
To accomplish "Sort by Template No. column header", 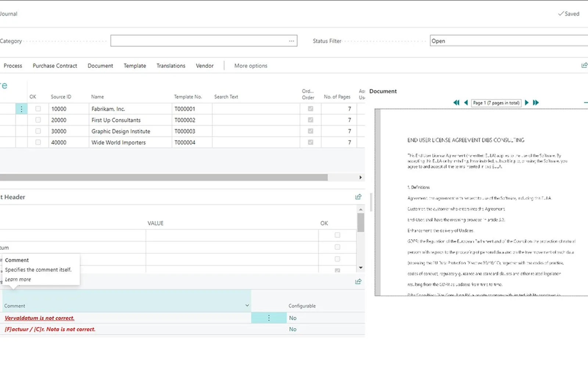I will point(188,97).
